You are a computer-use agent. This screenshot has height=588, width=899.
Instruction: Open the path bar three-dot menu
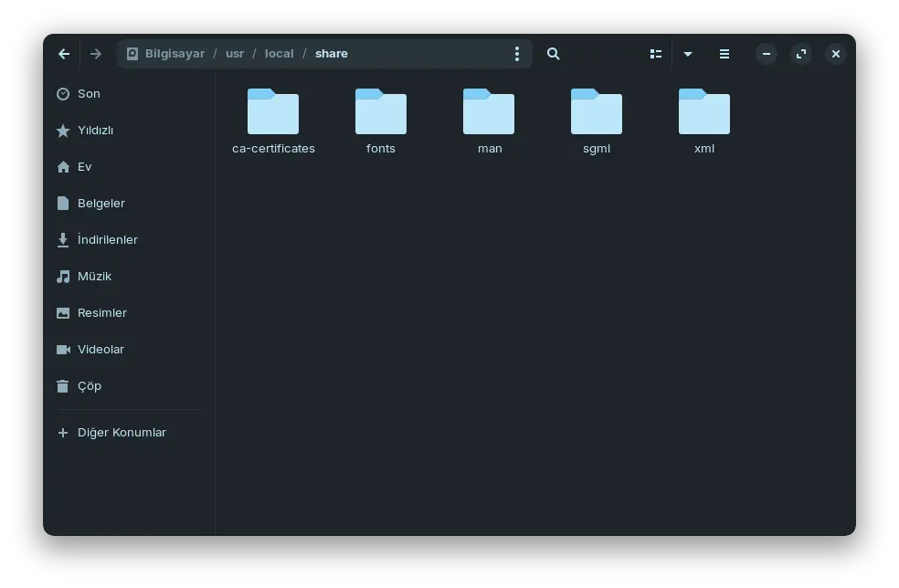[516, 54]
